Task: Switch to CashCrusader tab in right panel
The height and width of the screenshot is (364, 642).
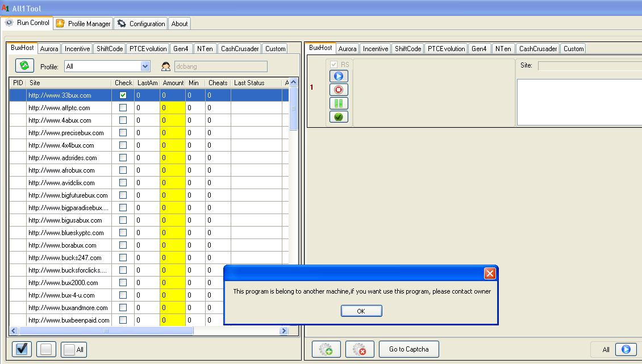Action: 537,49
